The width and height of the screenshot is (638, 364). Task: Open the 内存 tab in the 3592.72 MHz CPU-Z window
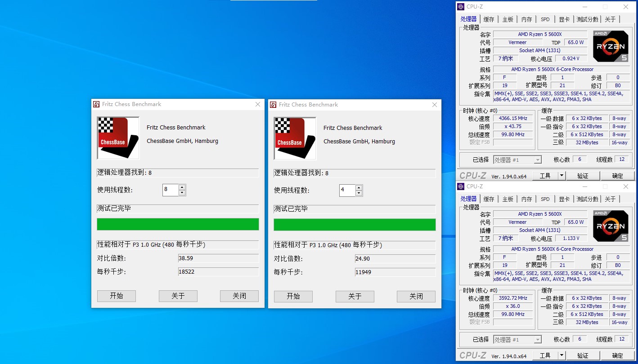tap(527, 199)
